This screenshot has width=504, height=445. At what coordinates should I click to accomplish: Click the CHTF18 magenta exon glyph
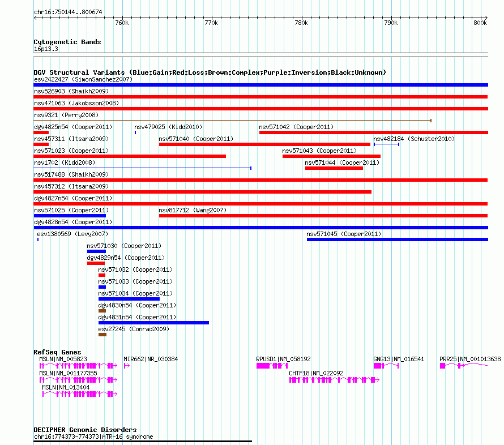(x=334, y=380)
